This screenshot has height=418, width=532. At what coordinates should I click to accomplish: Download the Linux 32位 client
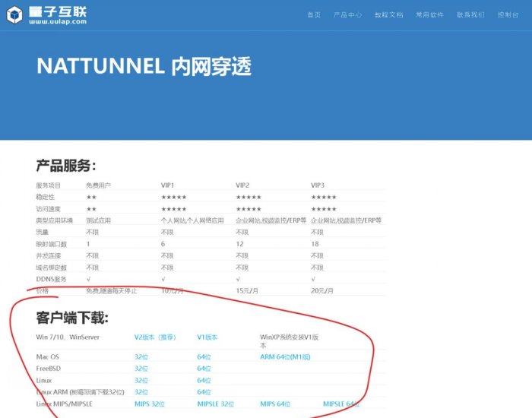[141, 380]
